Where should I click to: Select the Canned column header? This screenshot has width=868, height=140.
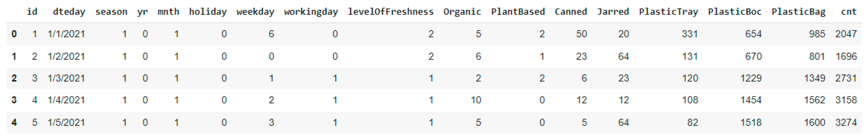point(571,12)
